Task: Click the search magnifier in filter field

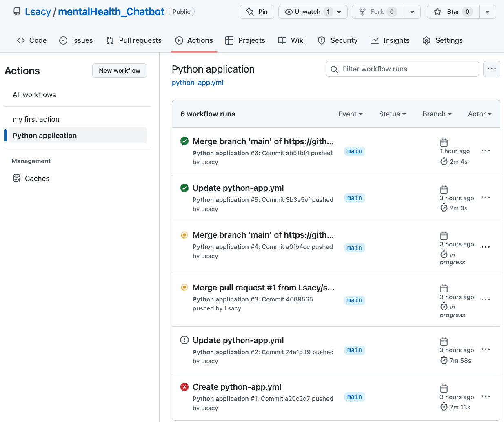Action: (334, 69)
